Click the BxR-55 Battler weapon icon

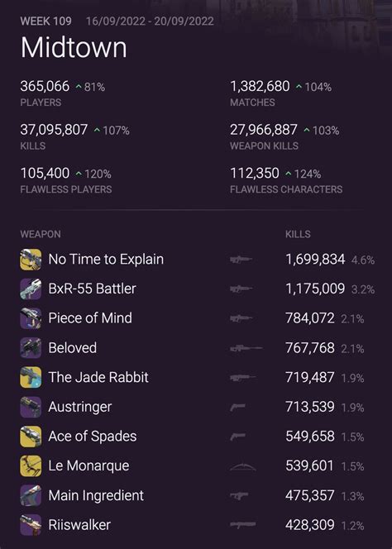31,289
